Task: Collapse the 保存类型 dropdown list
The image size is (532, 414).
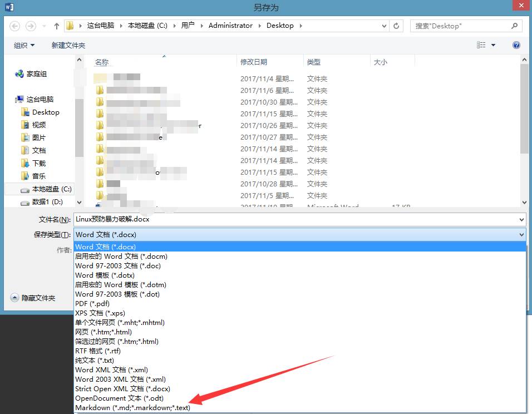Action: [x=521, y=234]
